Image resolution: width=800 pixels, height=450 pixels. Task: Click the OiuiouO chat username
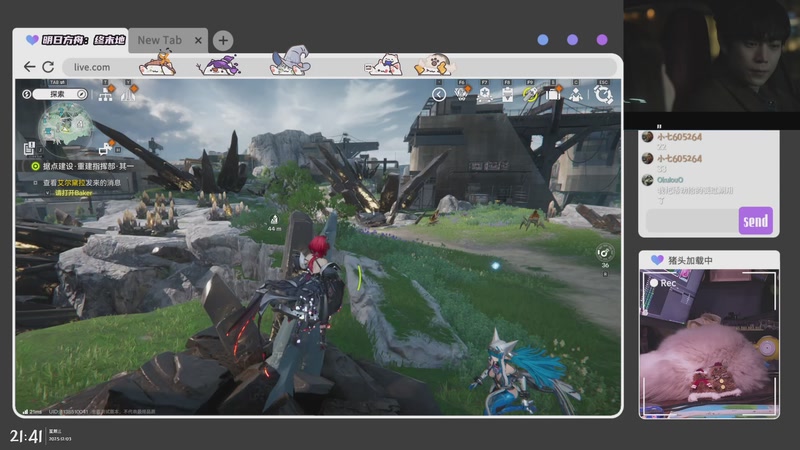click(x=670, y=180)
